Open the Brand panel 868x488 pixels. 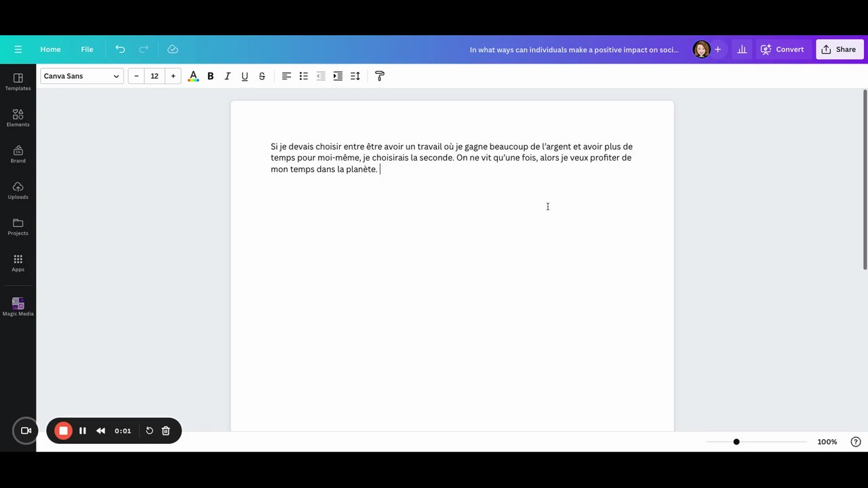[x=18, y=155]
